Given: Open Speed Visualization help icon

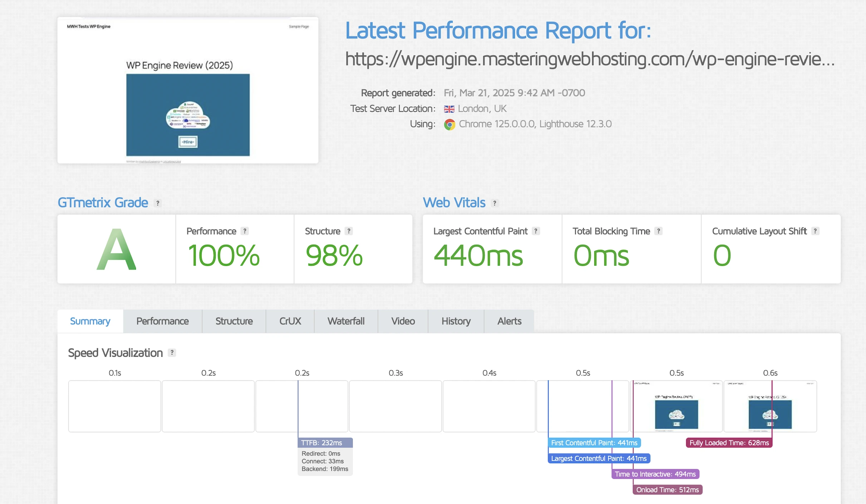Looking at the screenshot, I should click(172, 353).
